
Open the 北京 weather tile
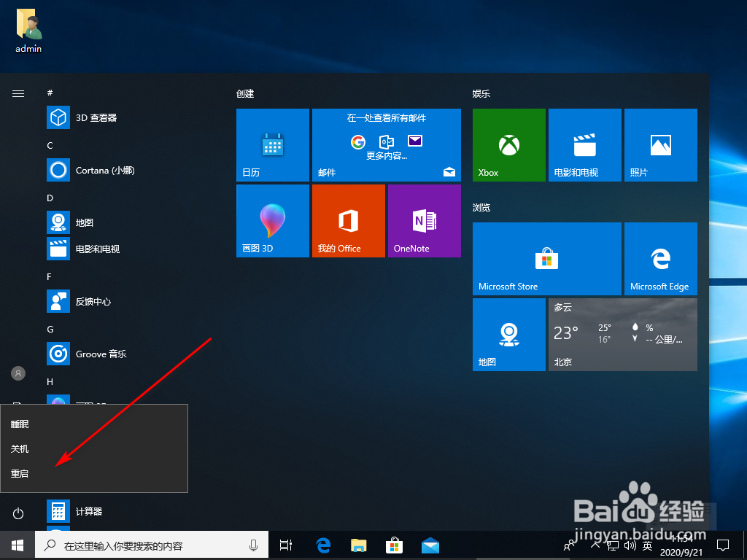coord(623,334)
